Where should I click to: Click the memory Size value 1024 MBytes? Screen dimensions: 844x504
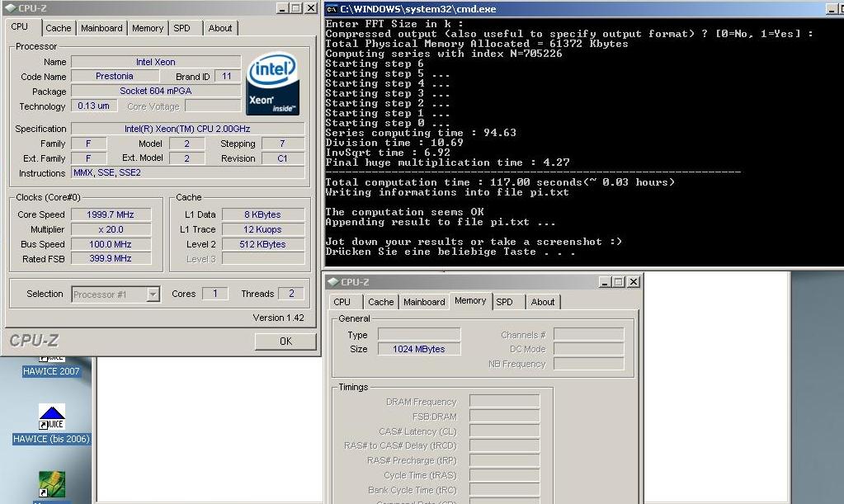click(x=419, y=349)
